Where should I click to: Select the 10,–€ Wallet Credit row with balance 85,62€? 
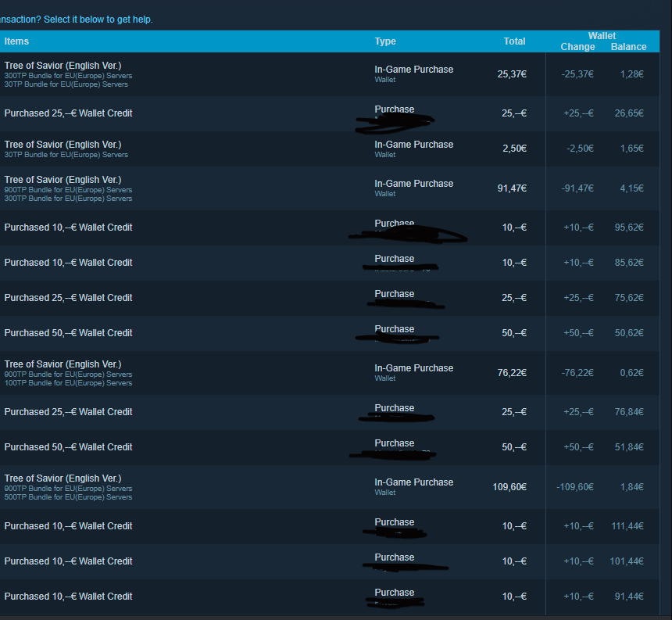point(330,263)
